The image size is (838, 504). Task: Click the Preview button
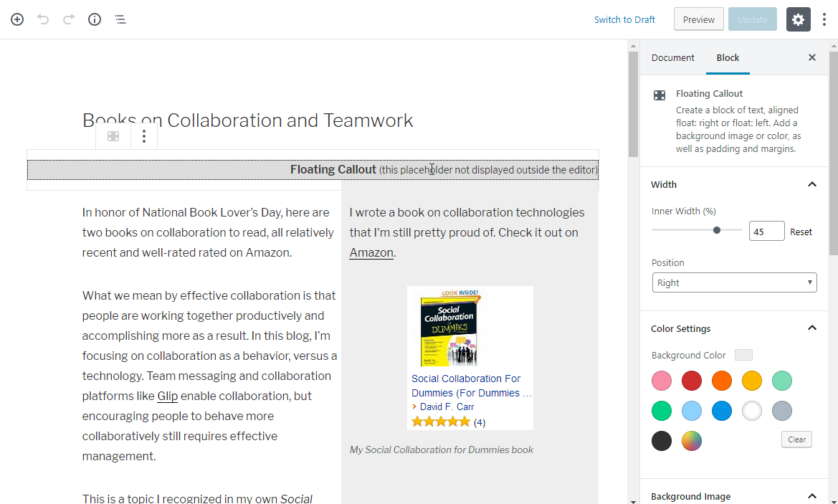tap(698, 20)
